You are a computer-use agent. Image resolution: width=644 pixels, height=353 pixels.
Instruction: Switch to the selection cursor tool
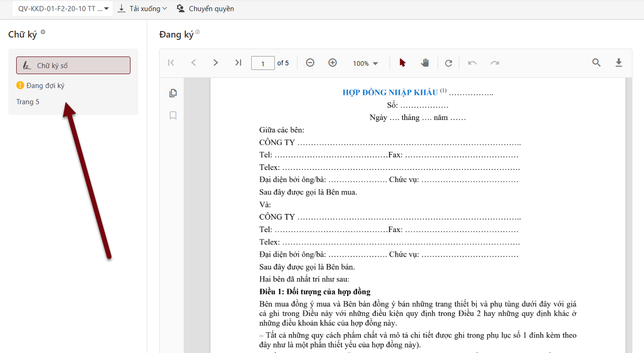coord(402,62)
